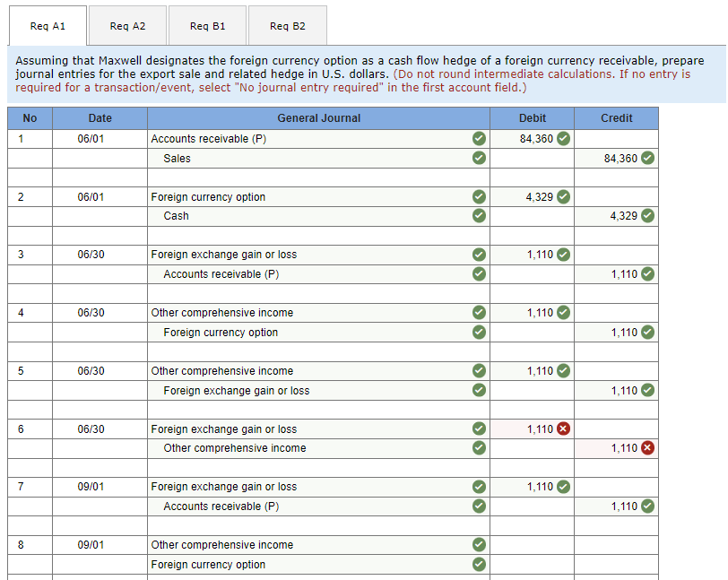Click check beside entry 4 Foreign currency option
728x580 pixels.
(479, 332)
